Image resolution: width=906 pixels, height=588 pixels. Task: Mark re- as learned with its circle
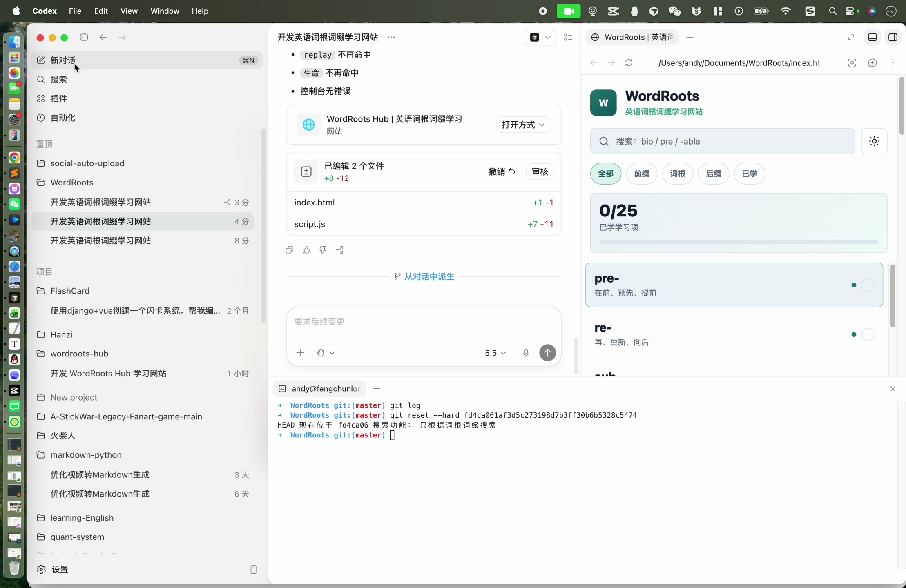click(x=868, y=334)
